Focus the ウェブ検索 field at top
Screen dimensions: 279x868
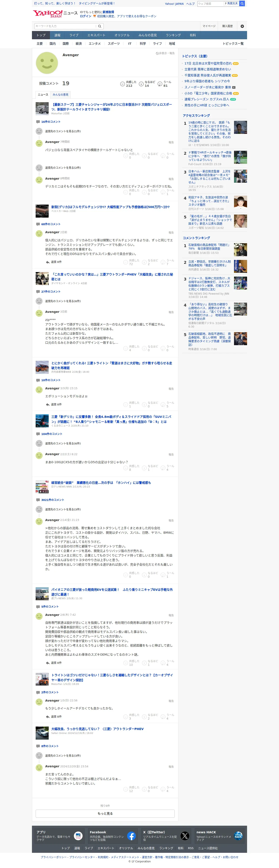tap(210, 4)
